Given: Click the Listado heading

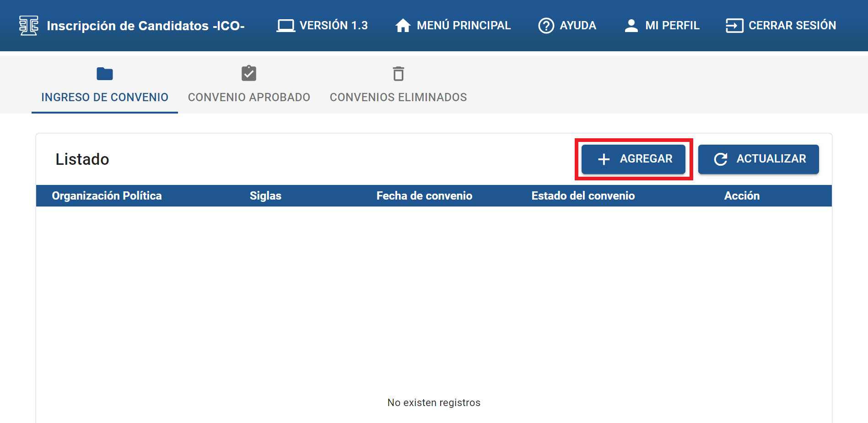Looking at the screenshot, I should [x=82, y=159].
